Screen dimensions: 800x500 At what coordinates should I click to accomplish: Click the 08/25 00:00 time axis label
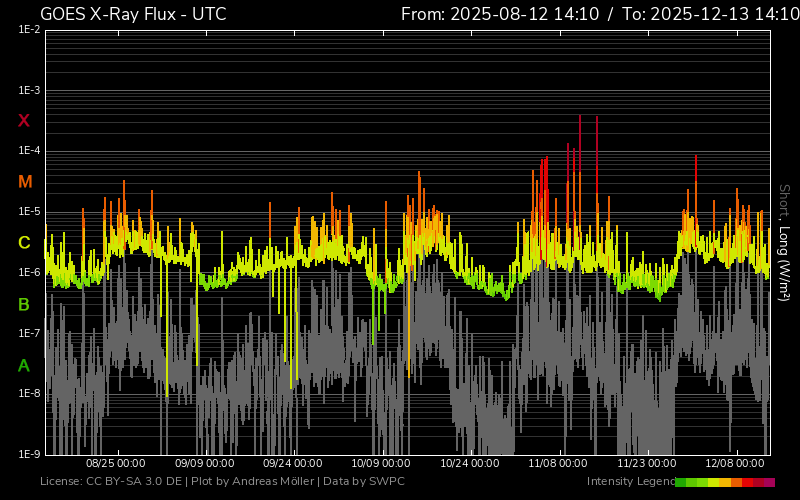tap(116, 464)
